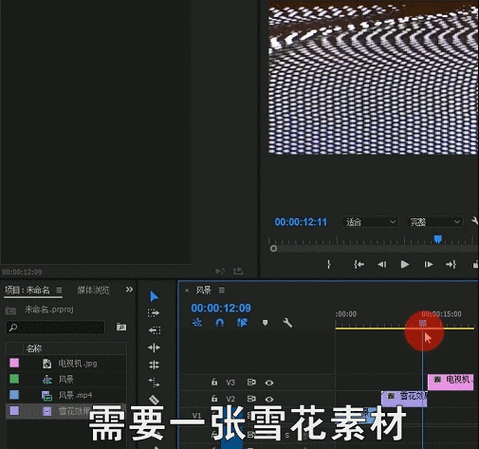The width and height of the screenshot is (479, 449).
Task: Toggle V2 track lock
Action: (x=214, y=398)
